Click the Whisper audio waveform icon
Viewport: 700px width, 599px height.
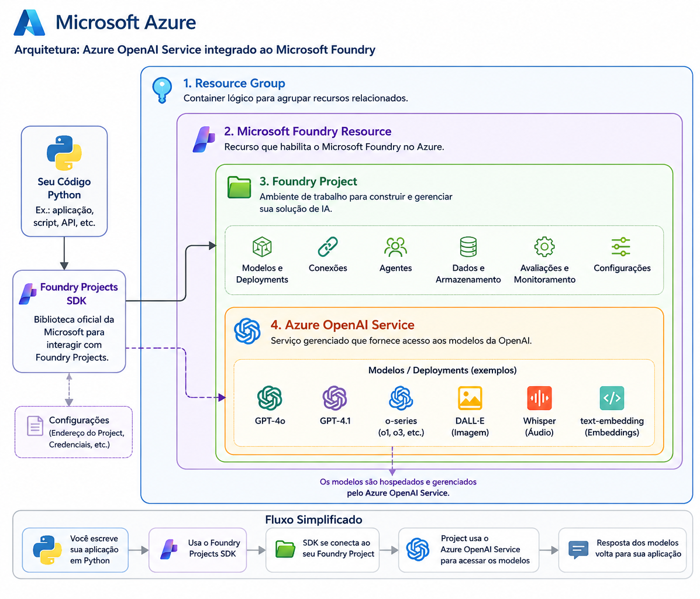(x=539, y=398)
